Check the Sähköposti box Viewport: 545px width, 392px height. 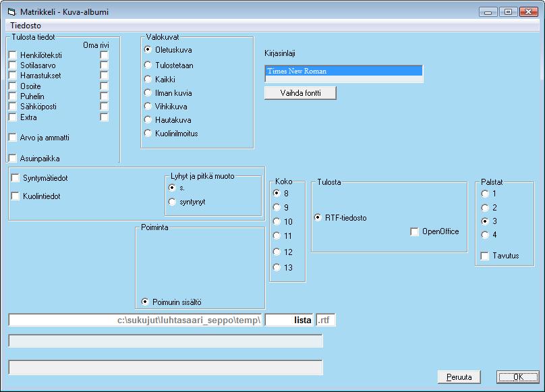click(13, 106)
